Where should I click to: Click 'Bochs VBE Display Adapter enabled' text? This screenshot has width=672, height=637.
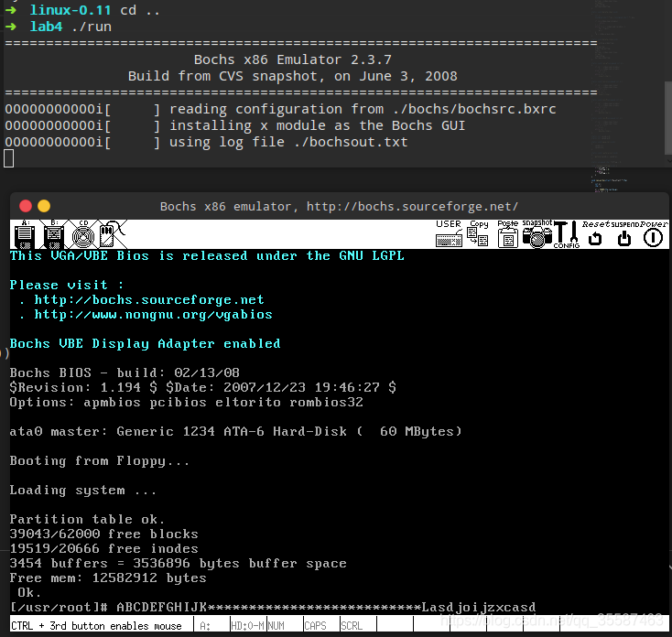click(146, 343)
